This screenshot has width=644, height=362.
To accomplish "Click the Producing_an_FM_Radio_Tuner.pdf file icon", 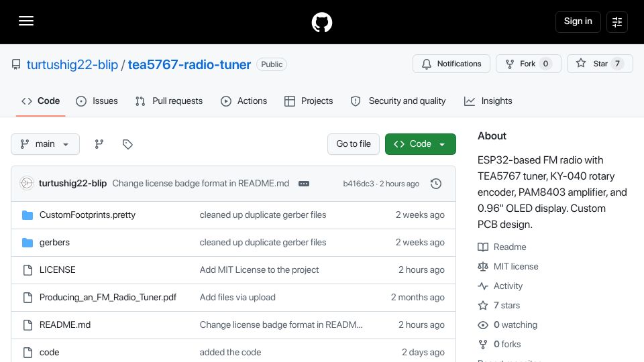I will (28, 298).
